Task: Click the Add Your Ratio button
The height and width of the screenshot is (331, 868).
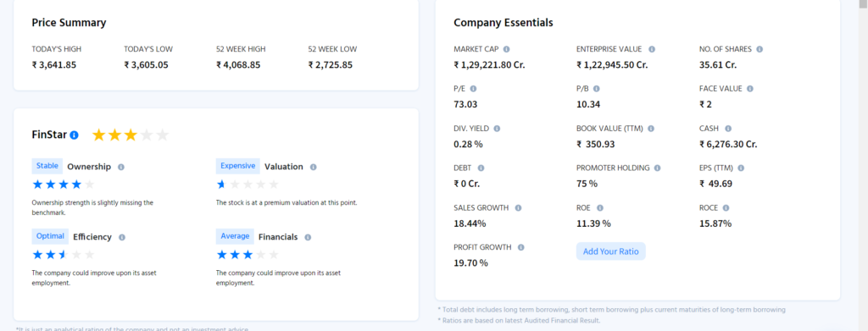Action: click(610, 251)
